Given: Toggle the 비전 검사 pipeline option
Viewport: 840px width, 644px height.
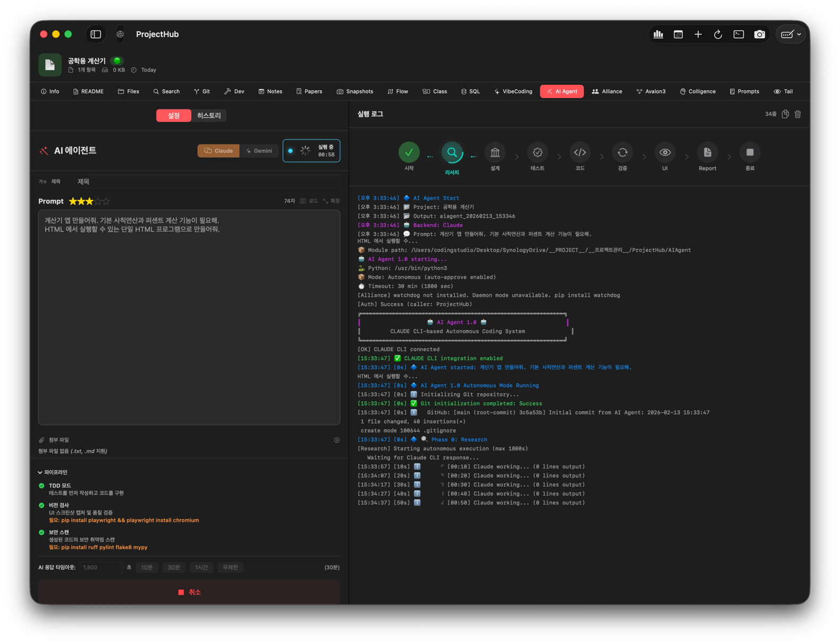Looking at the screenshot, I should point(41,505).
